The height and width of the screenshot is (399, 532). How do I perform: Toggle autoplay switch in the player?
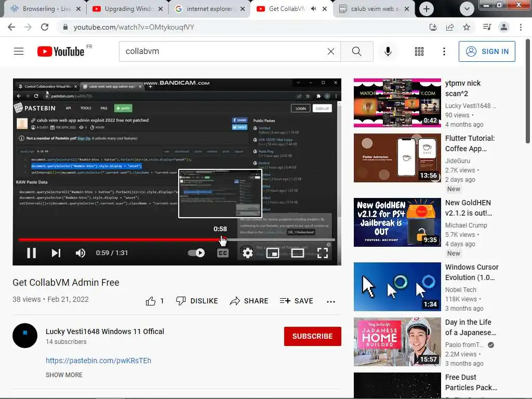coord(196,253)
